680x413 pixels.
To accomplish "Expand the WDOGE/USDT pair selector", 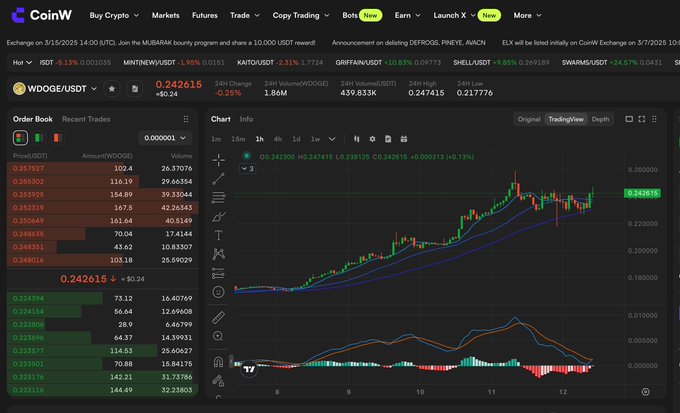I will (x=94, y=89).
